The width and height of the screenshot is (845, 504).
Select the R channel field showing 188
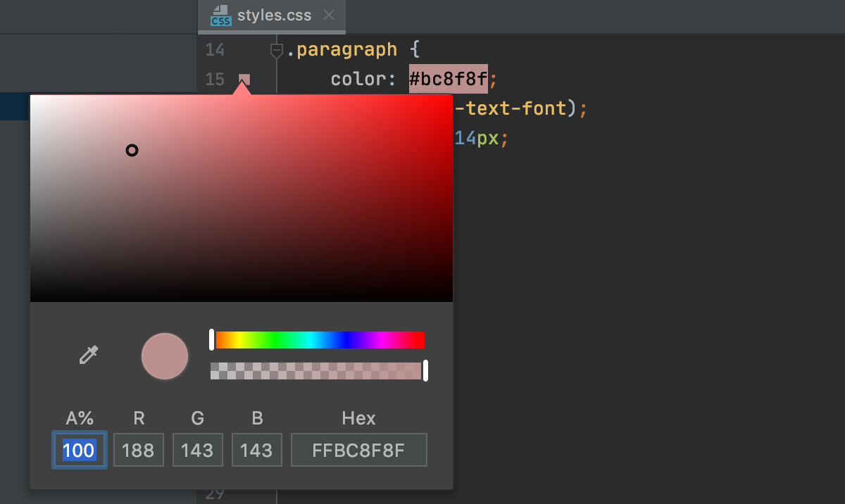138,449
